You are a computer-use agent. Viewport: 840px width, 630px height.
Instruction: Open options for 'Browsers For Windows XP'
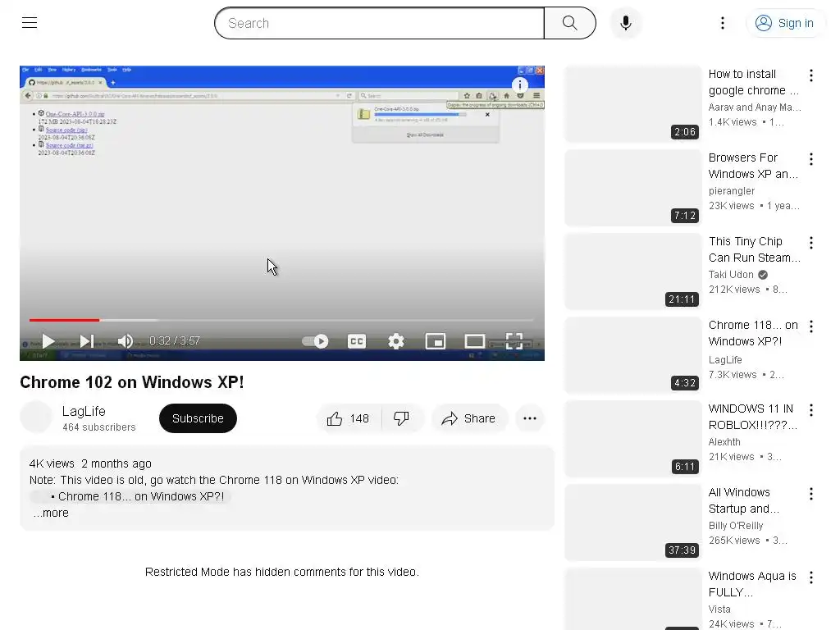click(811, 159)
